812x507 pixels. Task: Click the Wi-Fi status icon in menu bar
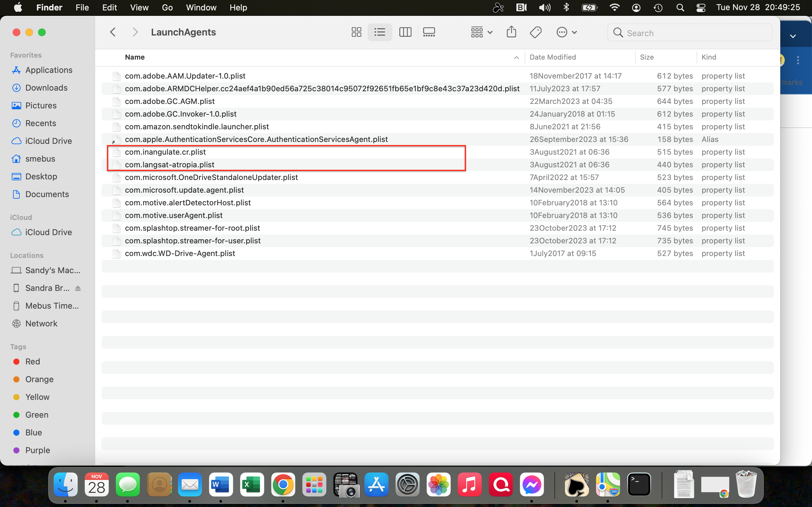pyautogui.click(x=614, y=7)
